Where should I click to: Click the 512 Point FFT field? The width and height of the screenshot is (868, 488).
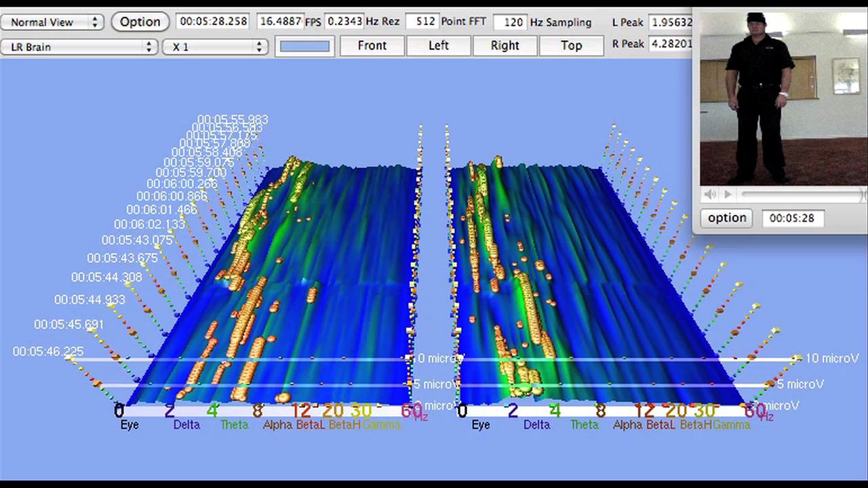point(422,22)
